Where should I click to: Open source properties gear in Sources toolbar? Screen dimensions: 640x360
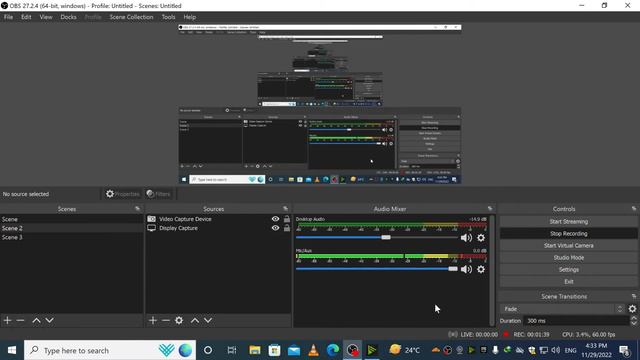point(179,320)
